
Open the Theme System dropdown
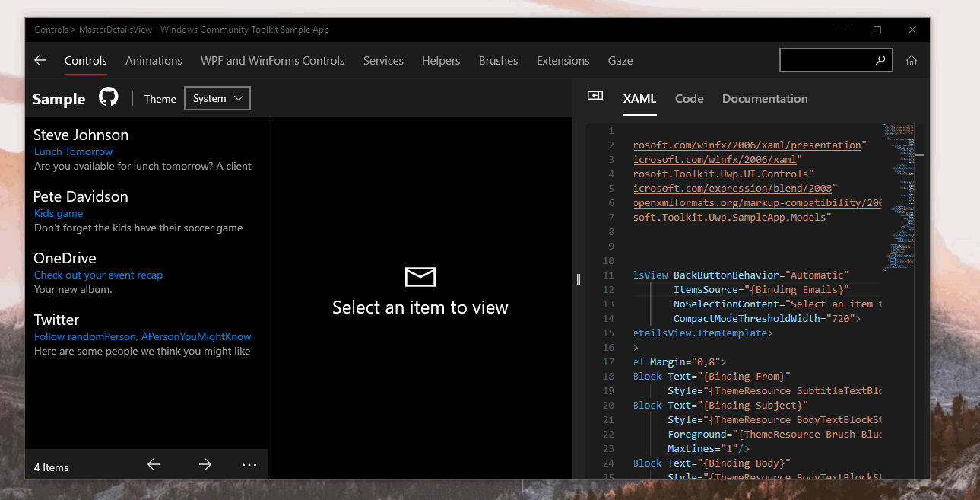coord(217,98)
